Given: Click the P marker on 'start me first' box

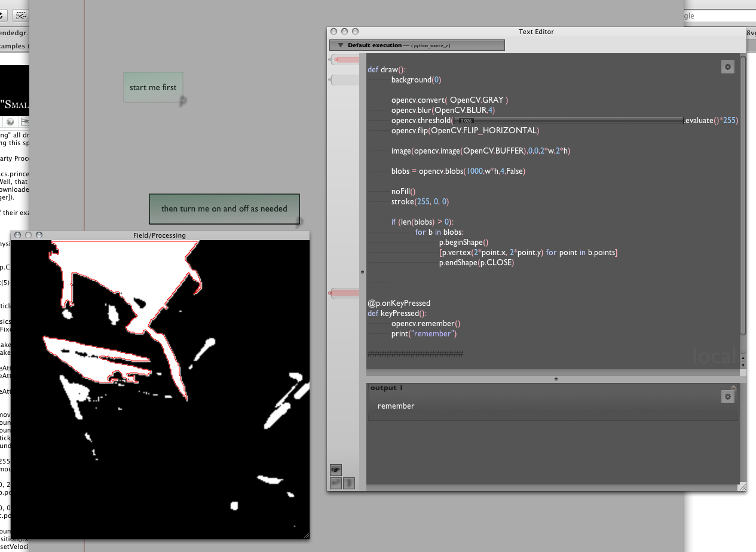Looking at the screenshot, I should point(183,101).
